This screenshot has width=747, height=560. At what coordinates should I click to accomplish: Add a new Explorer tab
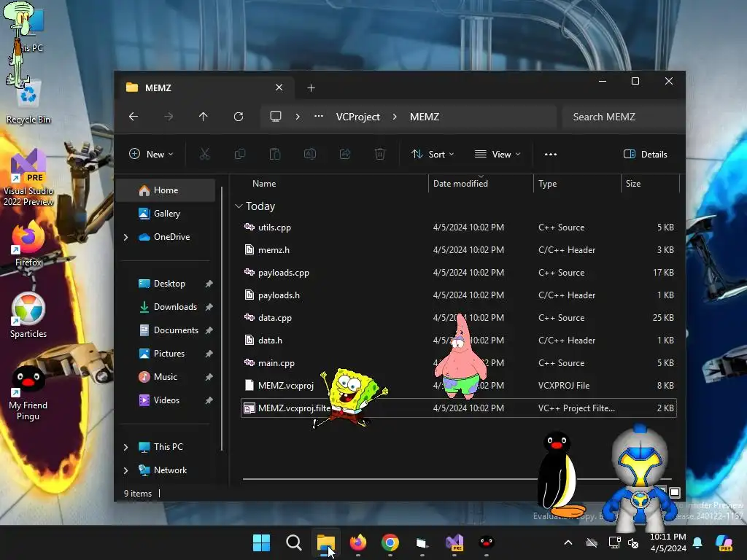[x=311, y=87]
